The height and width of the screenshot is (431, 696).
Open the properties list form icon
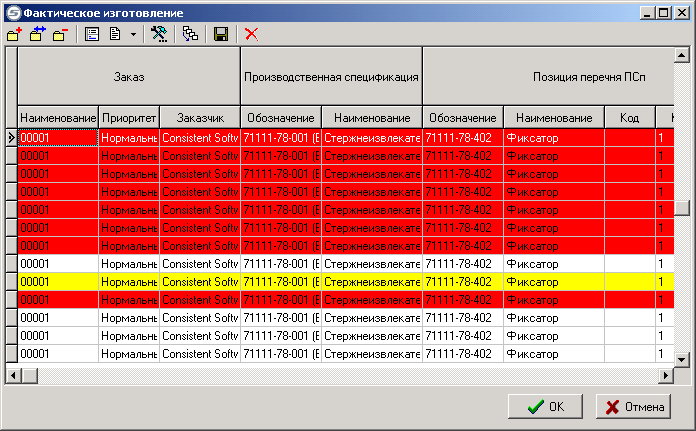pyautogui.click(x=92, y=34)
